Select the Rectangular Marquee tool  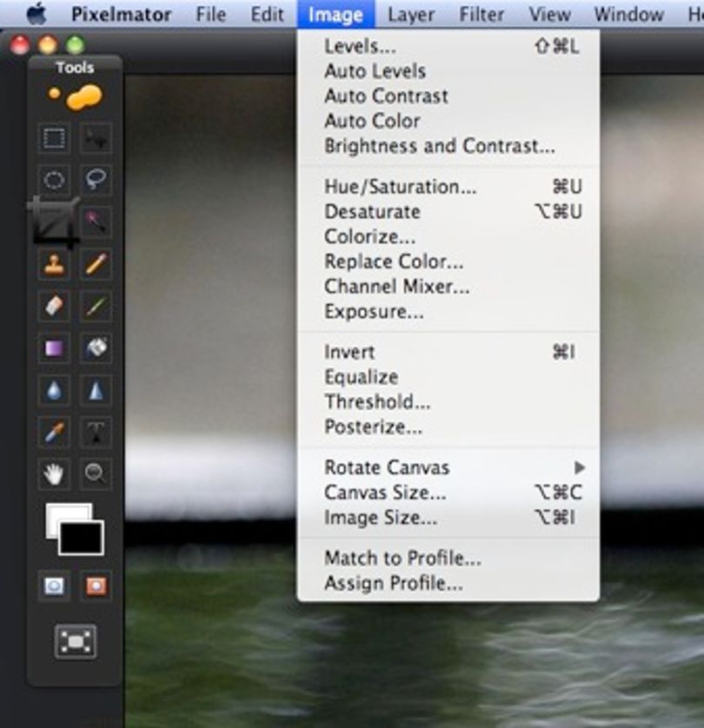pyautogui.click(x=54, y=138)
